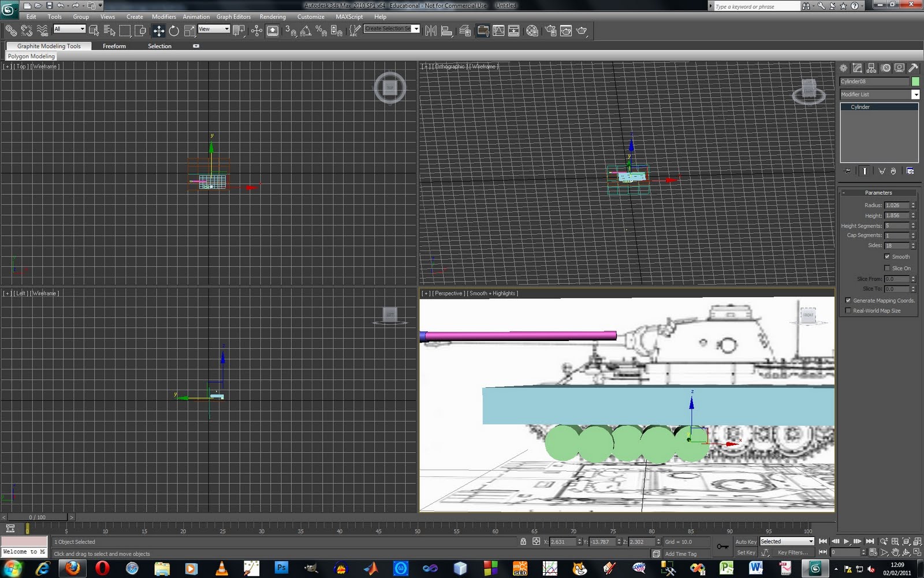The height and width of the screenshot is (578, 924).
Task: Switch to the Modify command panel
Action: (856, 68)
